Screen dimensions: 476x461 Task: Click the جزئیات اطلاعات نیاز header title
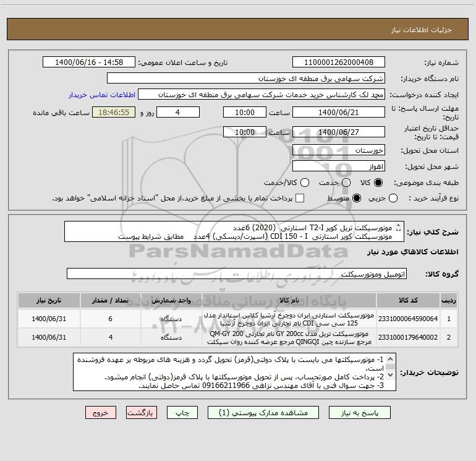(422, 30)
